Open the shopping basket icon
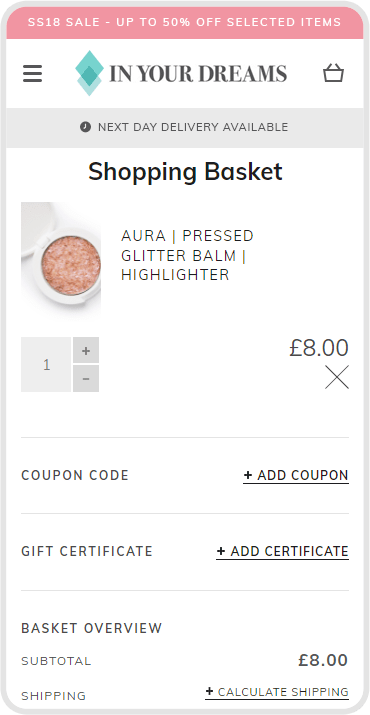 pyautogui.click(x=334, y=73)
